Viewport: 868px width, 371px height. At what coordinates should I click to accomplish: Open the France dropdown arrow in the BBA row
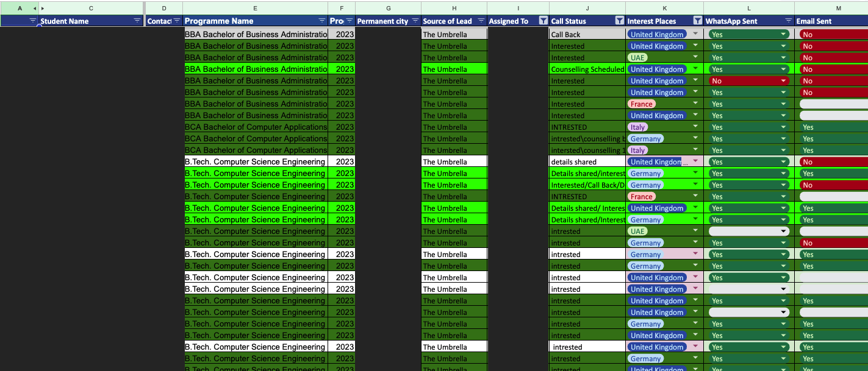[695, 104]
